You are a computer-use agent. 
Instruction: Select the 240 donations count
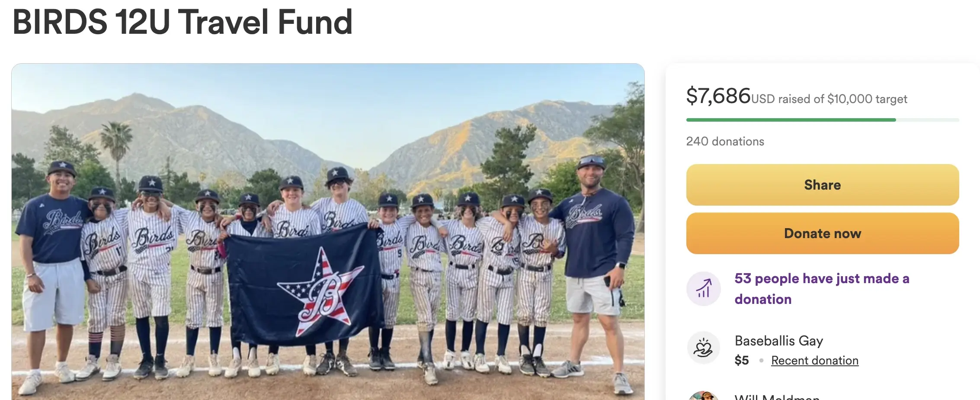(725, 142)
